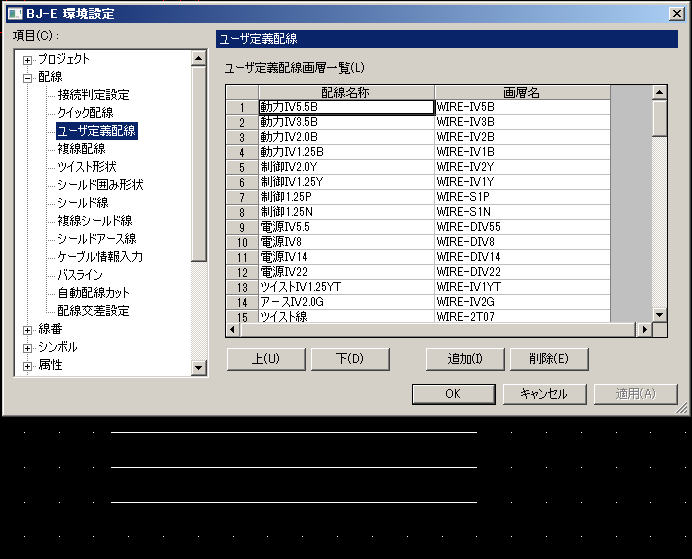Click the BJ-E dialog title bar icon
This screenshot has height=559, width=692.
click(x=15, y=14)
